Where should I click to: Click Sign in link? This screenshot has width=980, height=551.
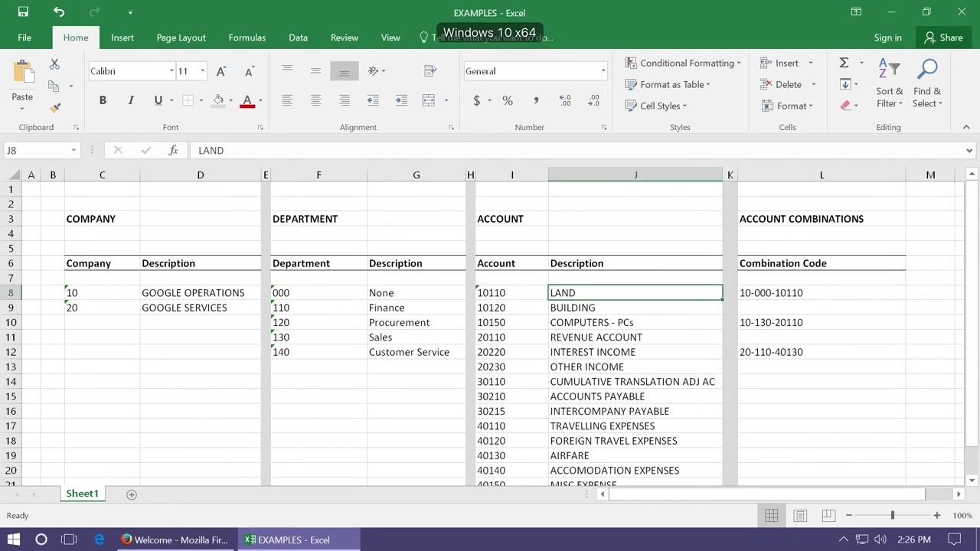887,37
